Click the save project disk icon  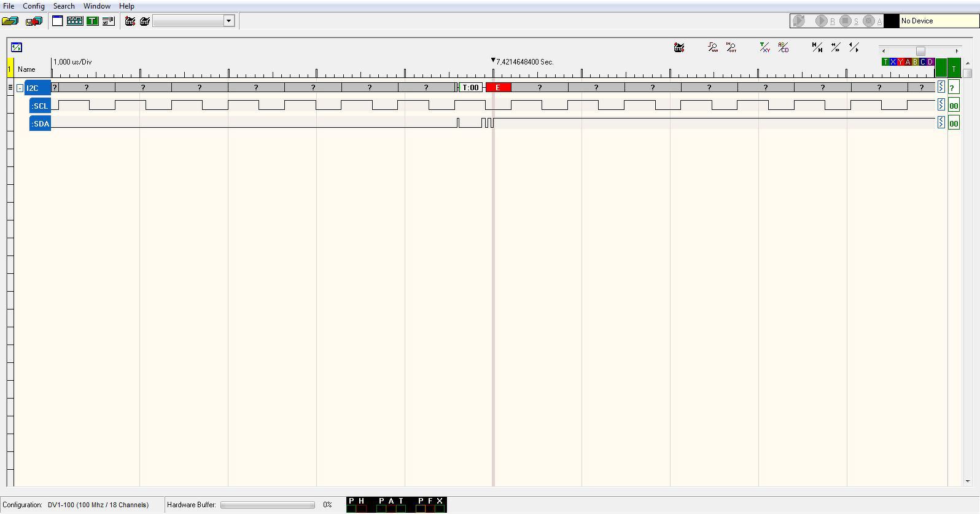point(34,21)
